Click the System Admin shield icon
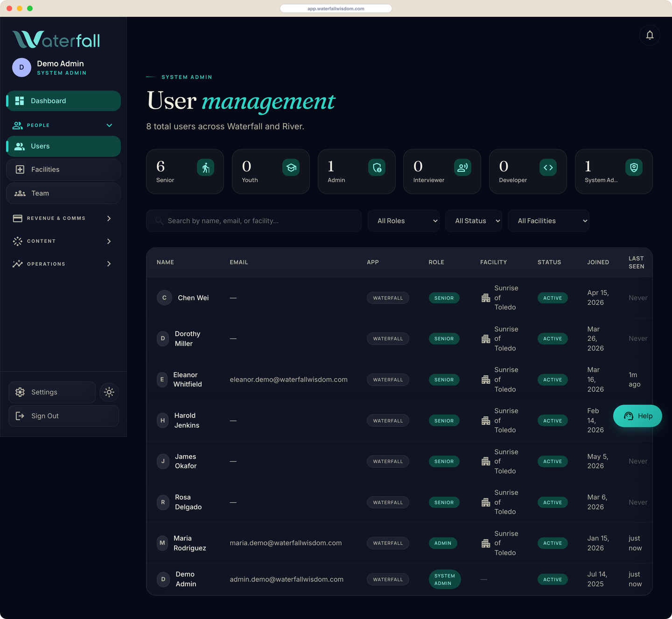Screen dimensions: 672x619 [634, 168]
